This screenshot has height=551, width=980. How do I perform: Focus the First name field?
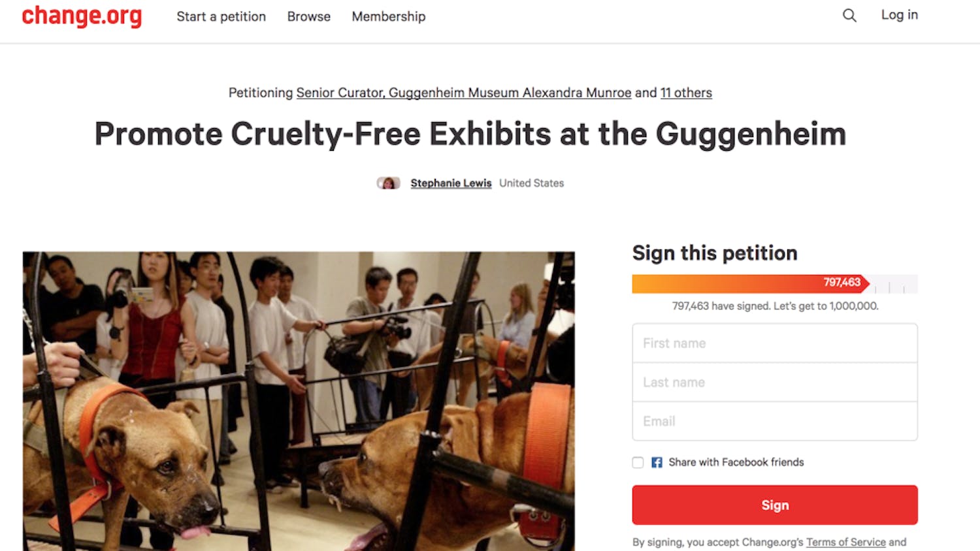(x=775, y=343)
